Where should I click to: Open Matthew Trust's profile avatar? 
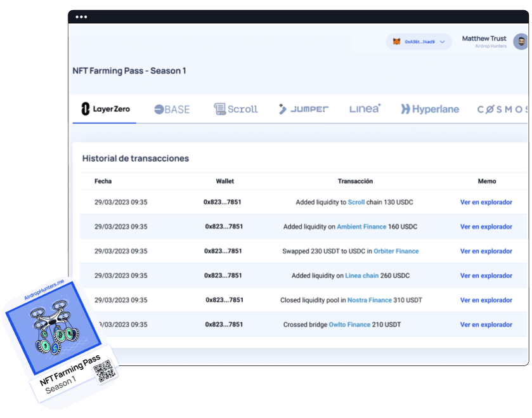pyautogui.click(x=521, y=42)
